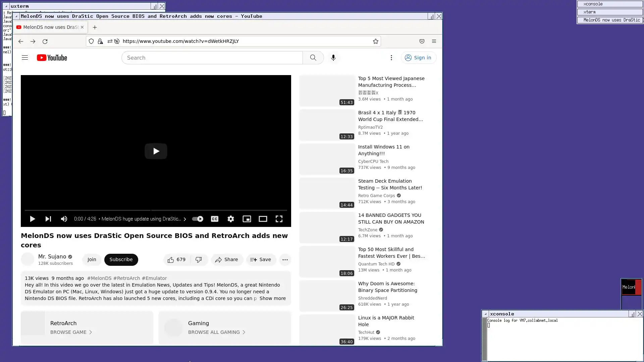The image size is (644, 362).
Task: Open video settings gear icon
Action: 231,219
